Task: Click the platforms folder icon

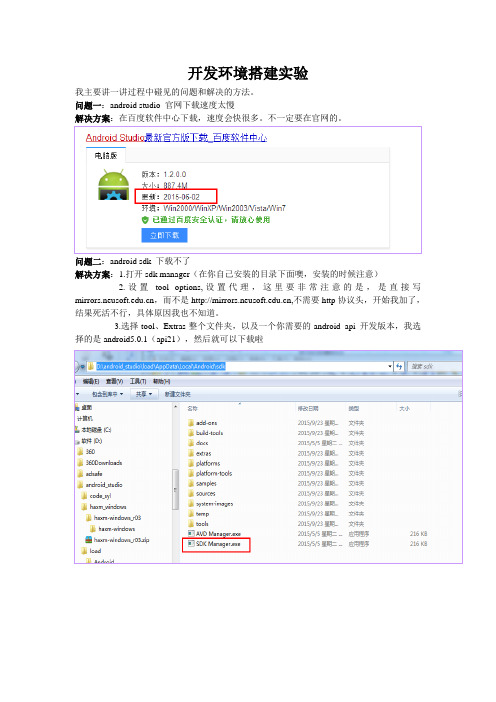Action: pos(191,463)
